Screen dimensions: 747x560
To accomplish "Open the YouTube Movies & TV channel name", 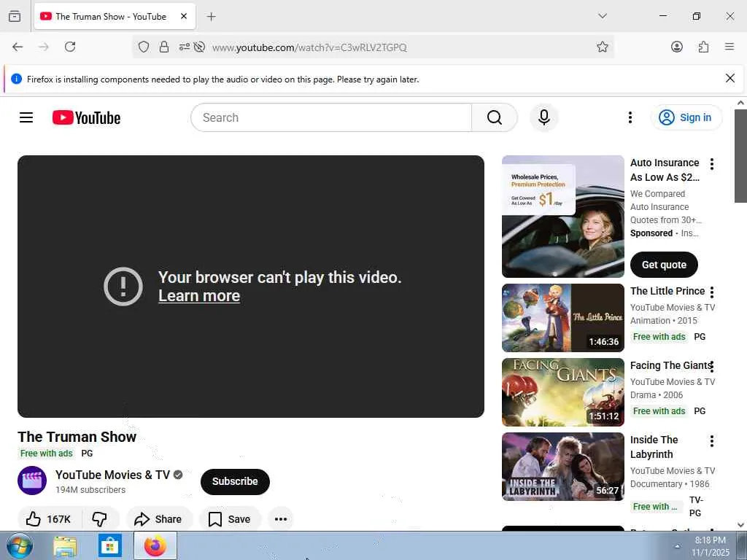I will 112,475.
